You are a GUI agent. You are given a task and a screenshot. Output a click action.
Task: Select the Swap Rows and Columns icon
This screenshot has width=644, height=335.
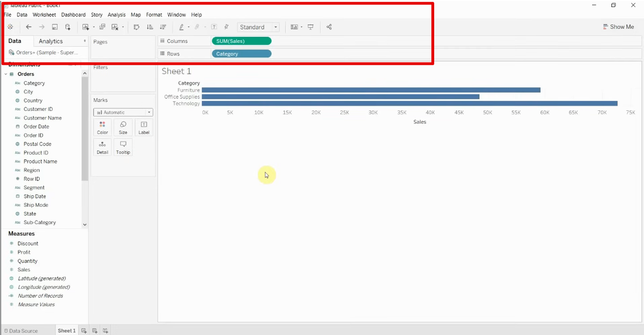[x=136, y=27]
